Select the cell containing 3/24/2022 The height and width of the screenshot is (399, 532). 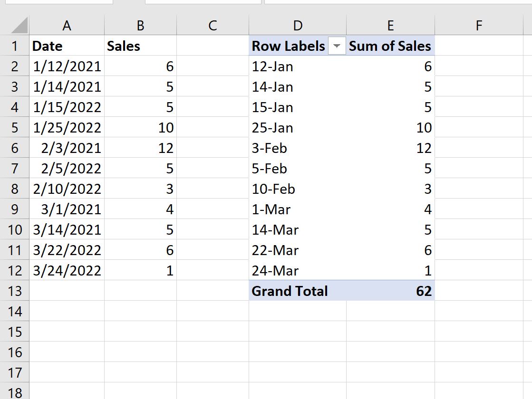[67, 271]
